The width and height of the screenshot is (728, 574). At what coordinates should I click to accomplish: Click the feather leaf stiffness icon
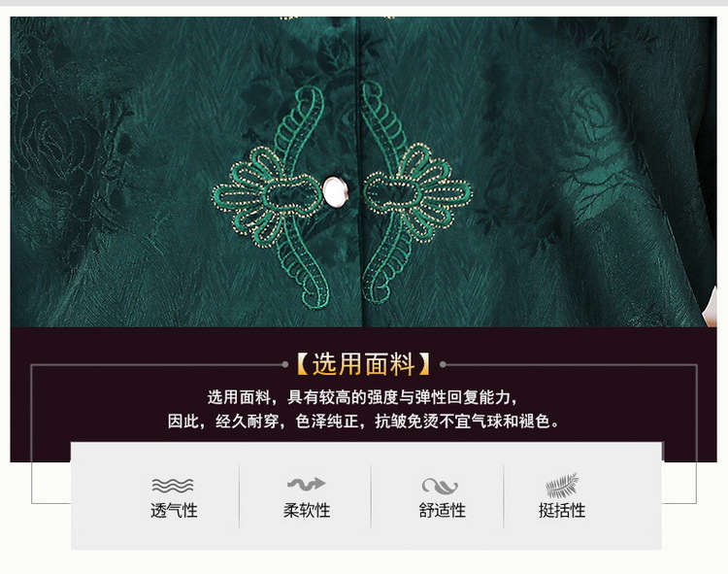tap(562, 486)
